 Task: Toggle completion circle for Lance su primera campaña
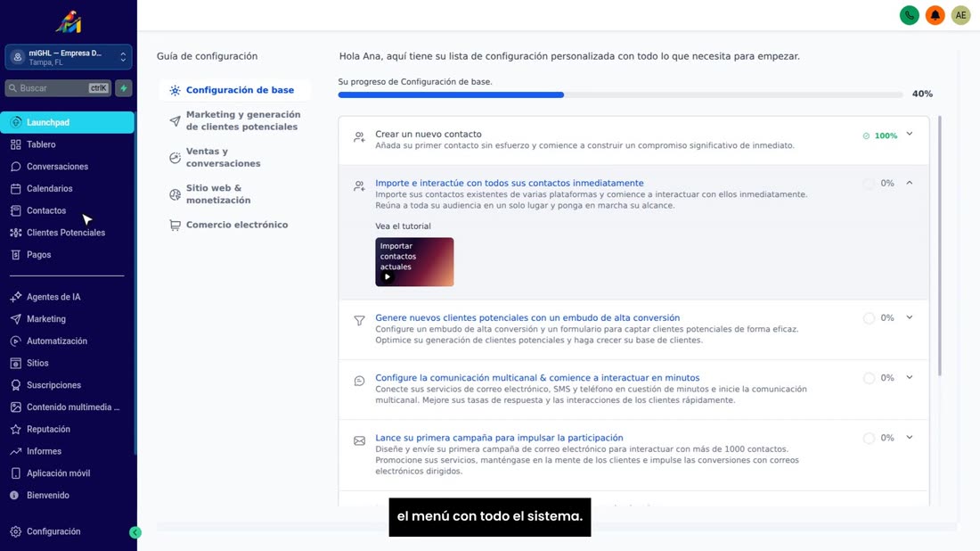click(869, 439)
